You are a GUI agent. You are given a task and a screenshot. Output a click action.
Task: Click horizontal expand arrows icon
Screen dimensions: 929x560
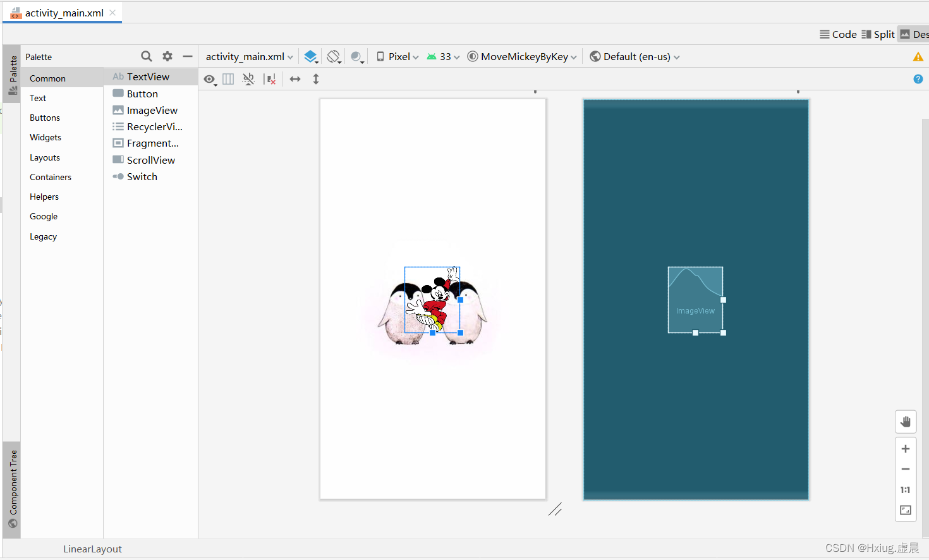(295, 79)
